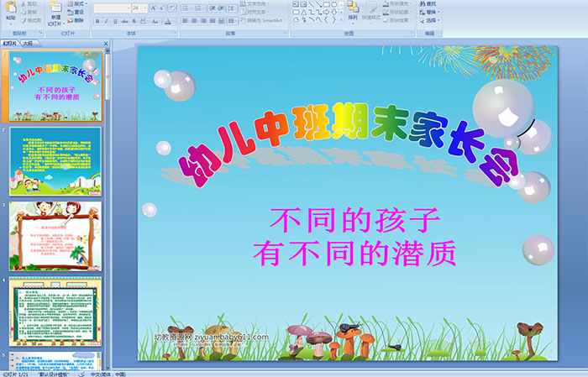This screenshot has height=377, width=588.
Task: Select the Right Arrow shape in gallery
Action: (326, 13)
